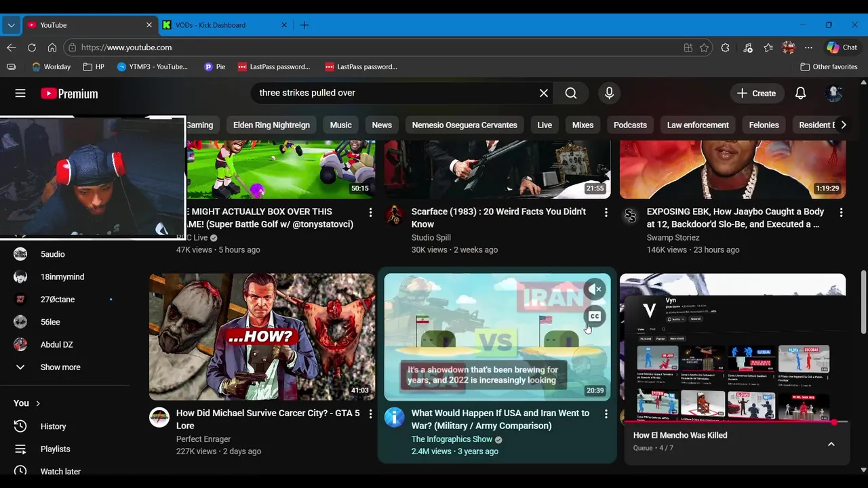Screen dimensions: 868x488
Task: Mute the Iran vs USA preview video
Action: click(595, 289)
